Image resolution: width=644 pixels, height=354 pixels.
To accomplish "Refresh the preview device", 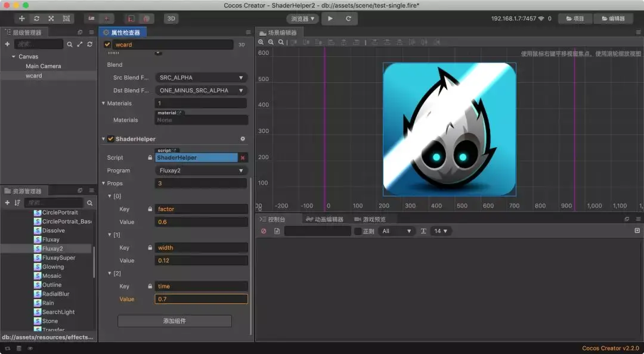I will coord(348,18).
